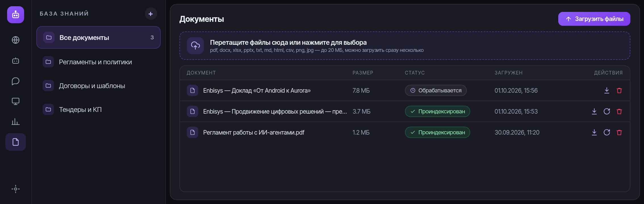This screenshot has height=204, width=644.
Task: Open the monitor icon section in sidebar
Action: (16, 101)
